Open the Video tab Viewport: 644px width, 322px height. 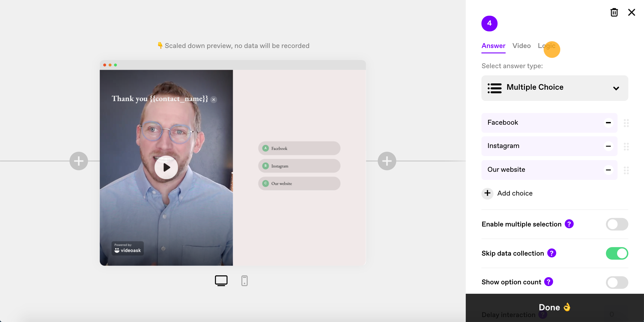pyautogui.click(x=522, y=46)
